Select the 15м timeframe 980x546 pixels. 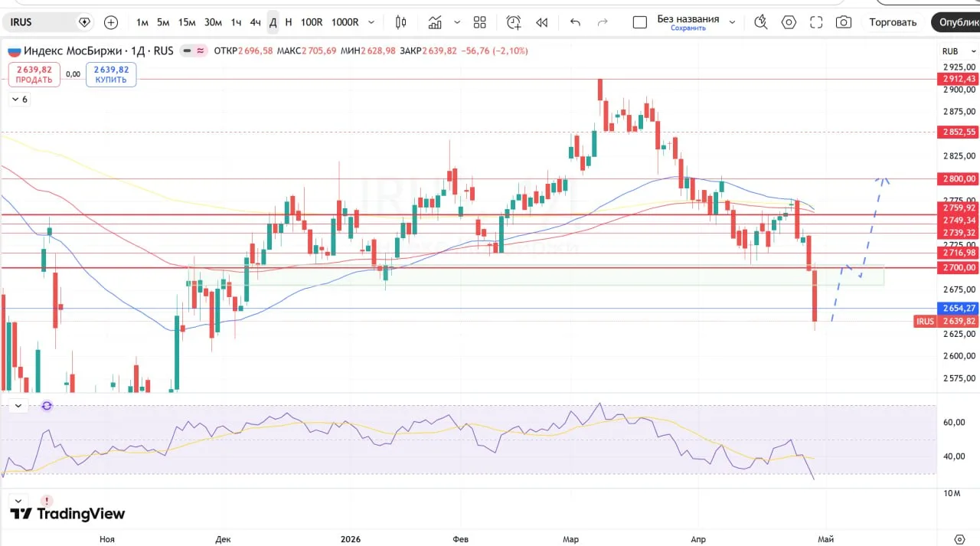187,22
